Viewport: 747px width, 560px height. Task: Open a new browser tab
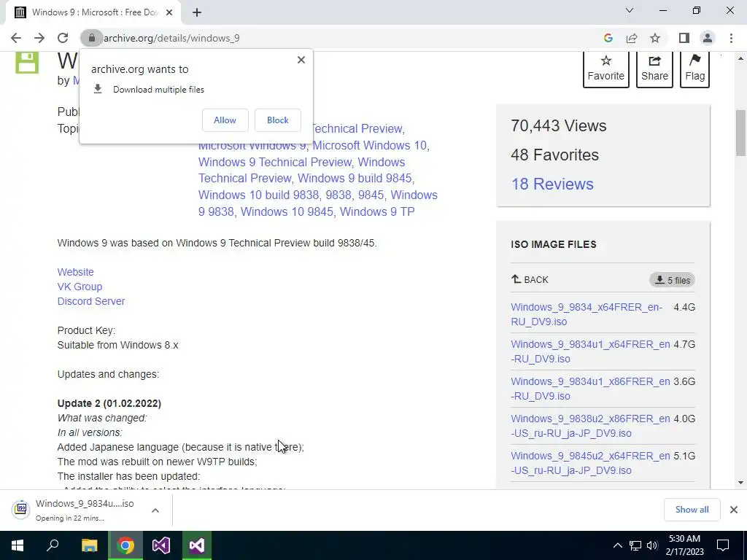[197, 12]
